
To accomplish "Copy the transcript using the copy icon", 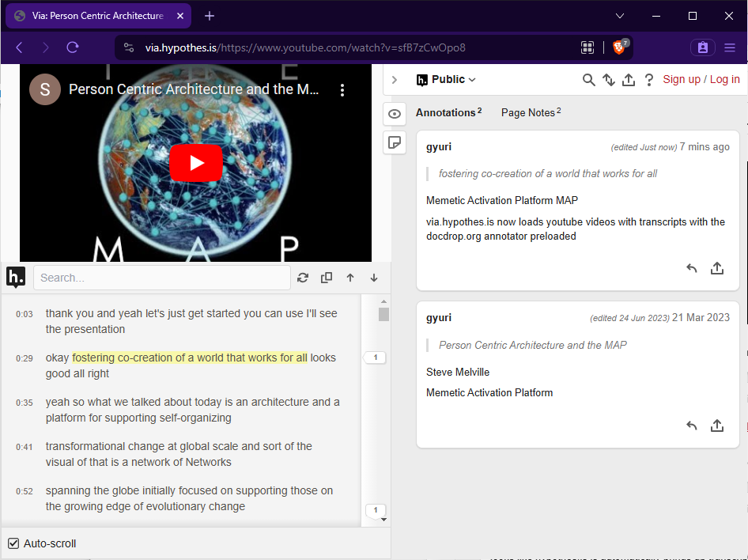I will [x=327, y=278].
